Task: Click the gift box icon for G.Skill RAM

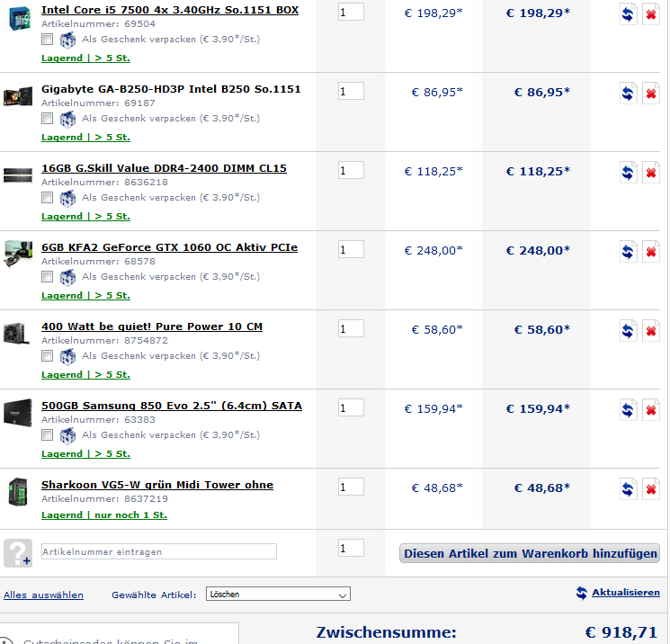Action: (67, 198)
